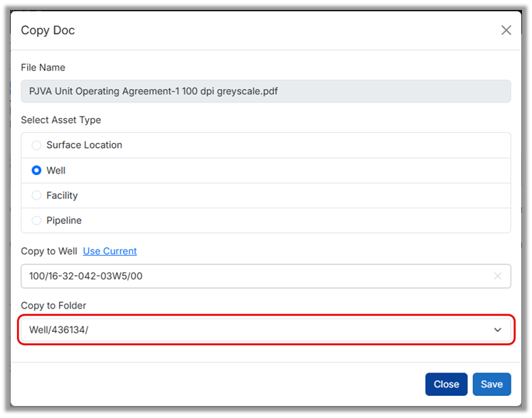Close the Copy Doc dialog with X icon
This screenshot has height=418, width=532.
tap(506, 31)
